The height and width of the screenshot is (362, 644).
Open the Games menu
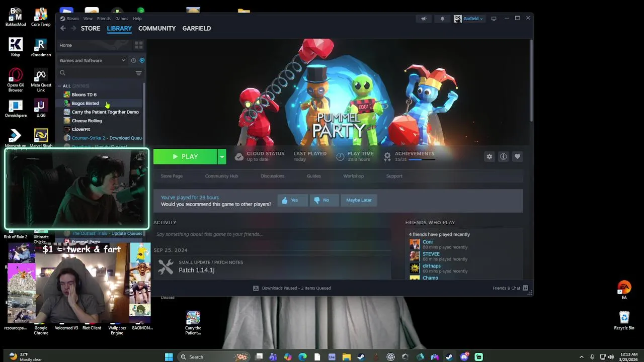[122, 19]
